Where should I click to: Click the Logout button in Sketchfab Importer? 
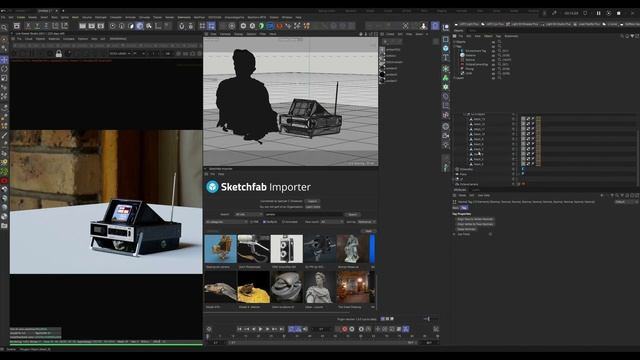pyautogui.click(x=312, y=201)
